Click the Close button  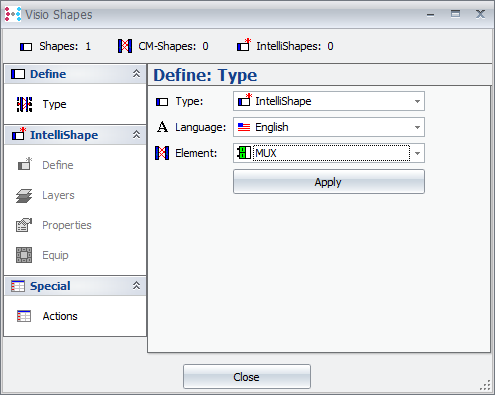(247, 377)
